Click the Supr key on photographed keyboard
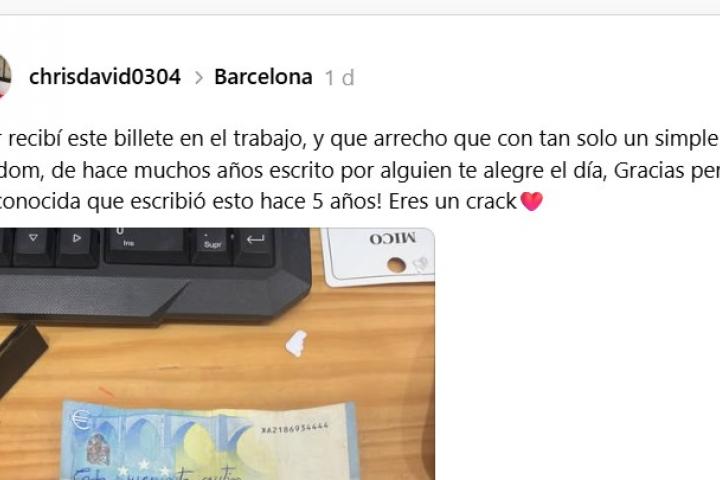 [x=213, y=244]
